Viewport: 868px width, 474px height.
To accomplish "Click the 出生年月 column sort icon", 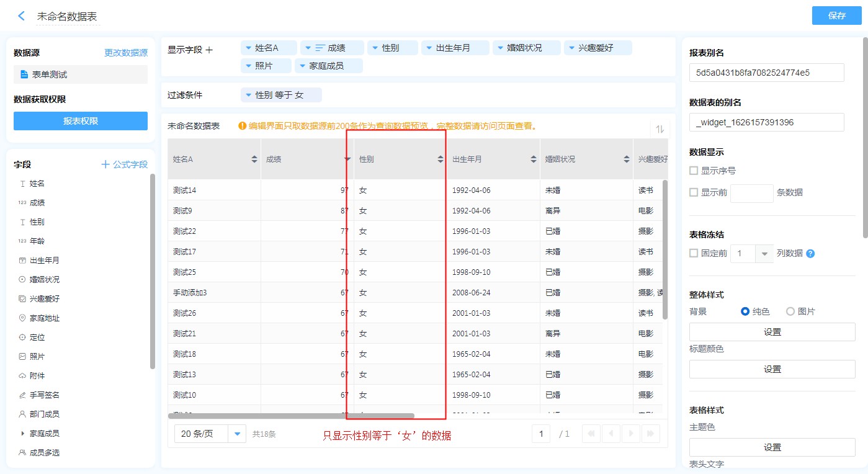I will [x=534, y=159].
